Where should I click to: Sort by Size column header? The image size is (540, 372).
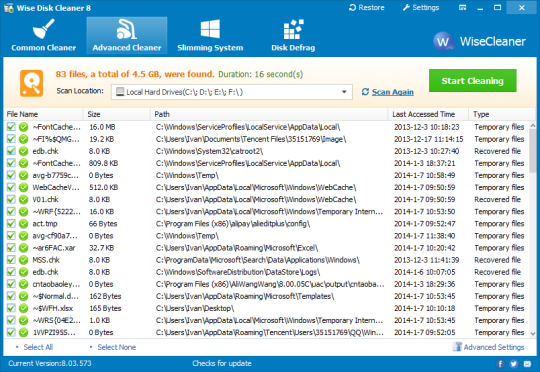(x=116, y=114)
